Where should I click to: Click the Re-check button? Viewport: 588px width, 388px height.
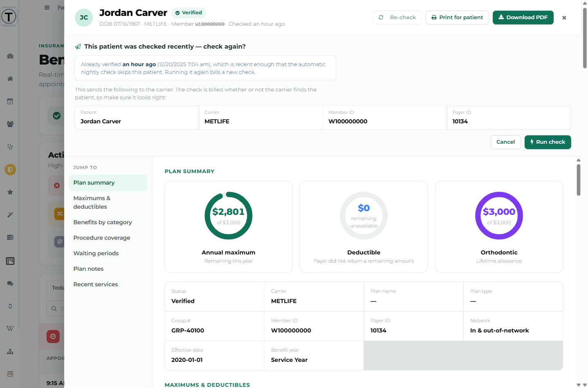pyautogui.click(x=397, y=18)
